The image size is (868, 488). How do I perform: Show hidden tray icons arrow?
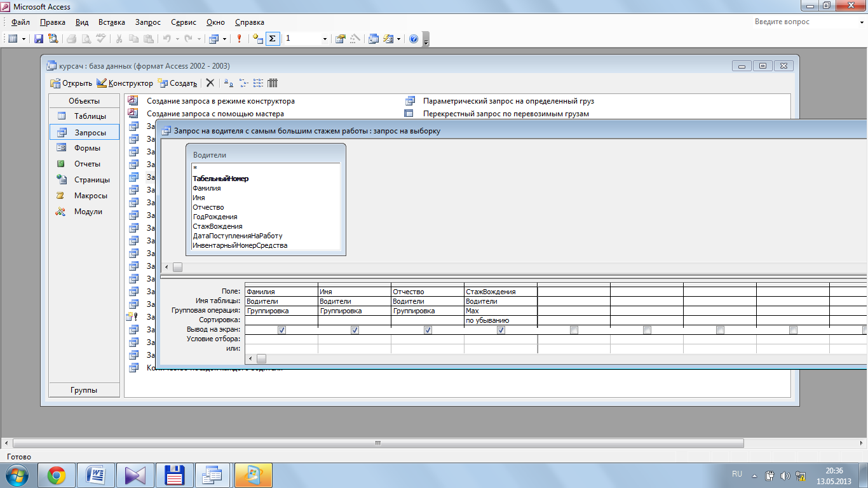754,475
